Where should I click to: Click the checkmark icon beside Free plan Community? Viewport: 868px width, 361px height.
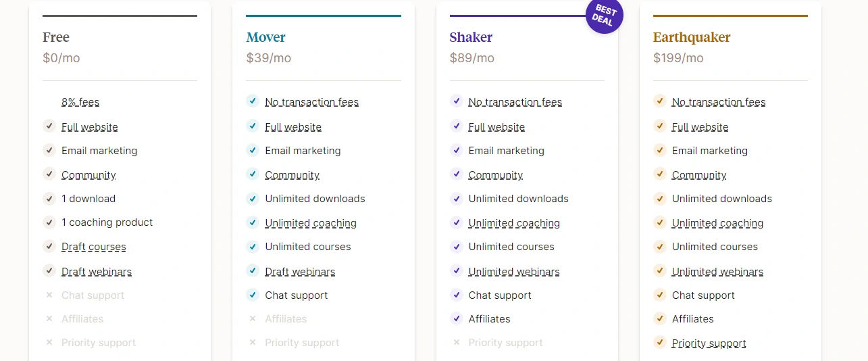point(49,174)
